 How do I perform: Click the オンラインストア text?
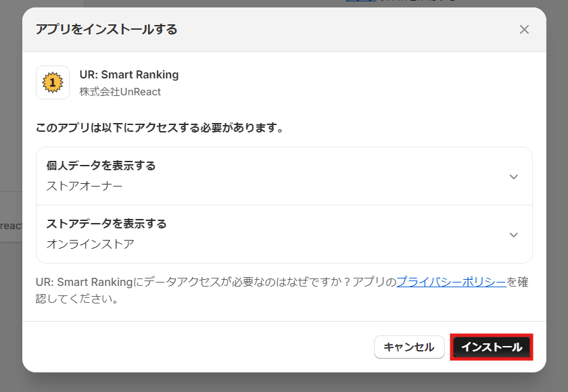pyautogui.click(x=90, y=244)
